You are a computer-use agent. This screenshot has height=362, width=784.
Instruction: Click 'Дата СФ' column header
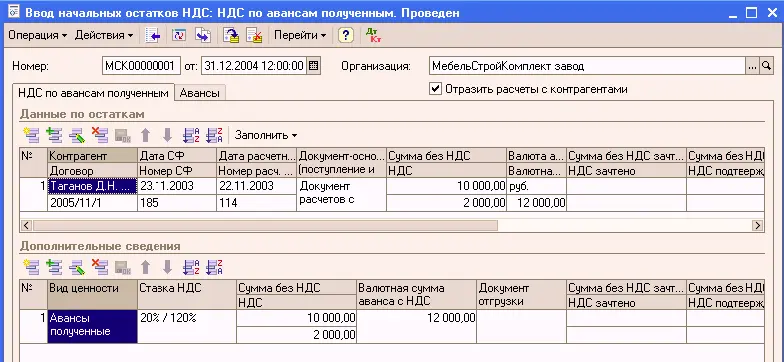[177, 156]
